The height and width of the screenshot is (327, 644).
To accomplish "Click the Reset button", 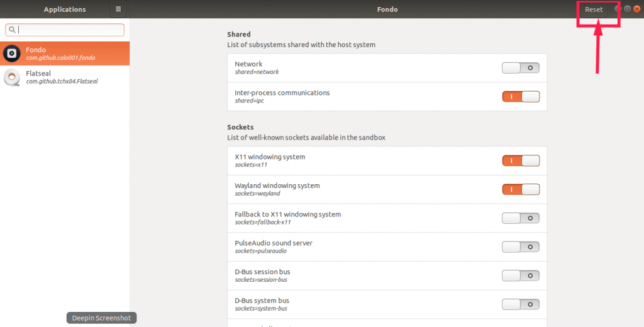I will point(594,9).
